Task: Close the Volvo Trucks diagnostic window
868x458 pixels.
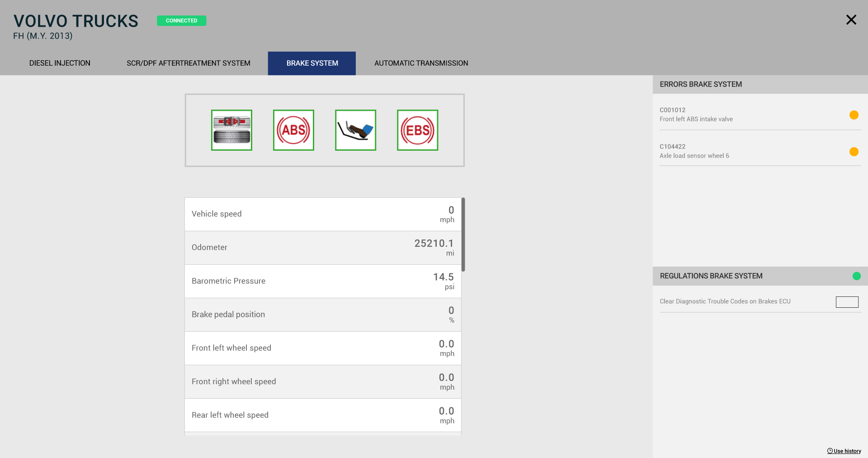Action: coord(851,19)
